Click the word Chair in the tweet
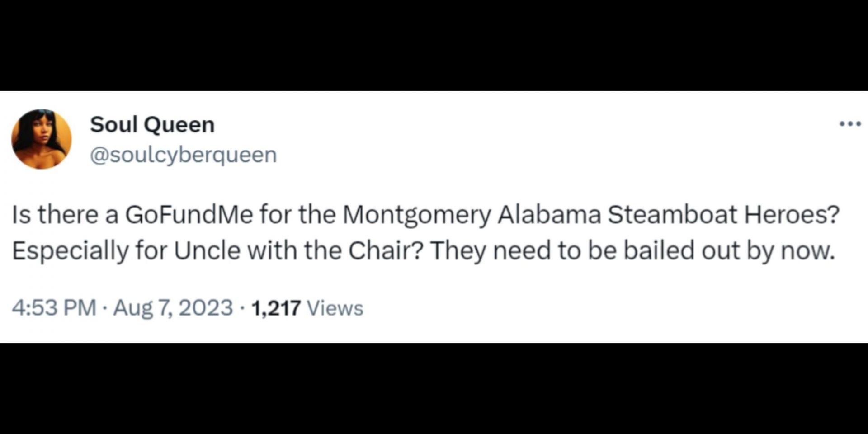The width and height of the screenshot is (868, 434). click(x=386, y=250)
